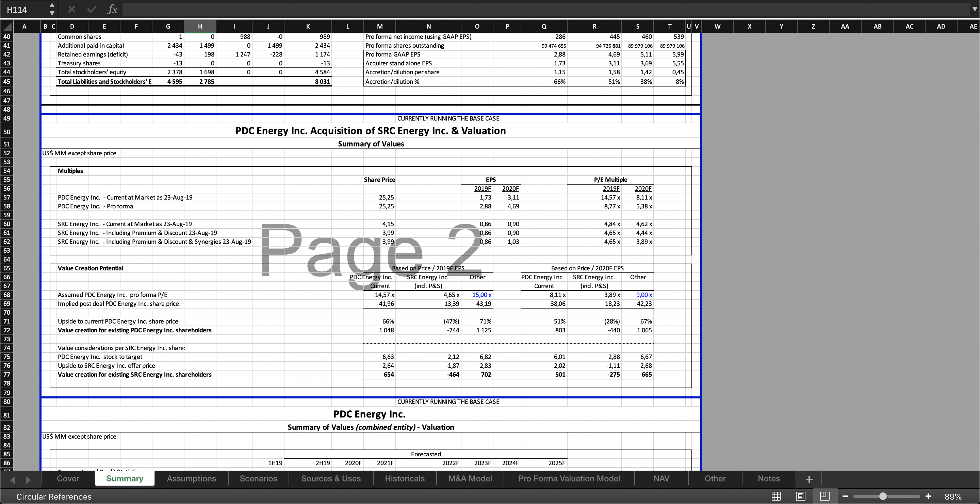980x504 pixels.
Task: Open the Pro Forma Valuation Model tab
Action: coord(569,478)
